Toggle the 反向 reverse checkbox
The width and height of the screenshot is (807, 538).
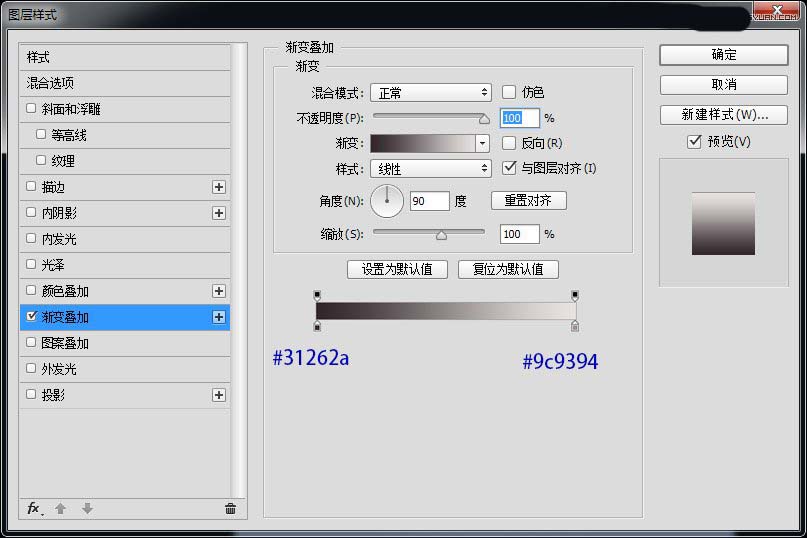pos(509,143)
